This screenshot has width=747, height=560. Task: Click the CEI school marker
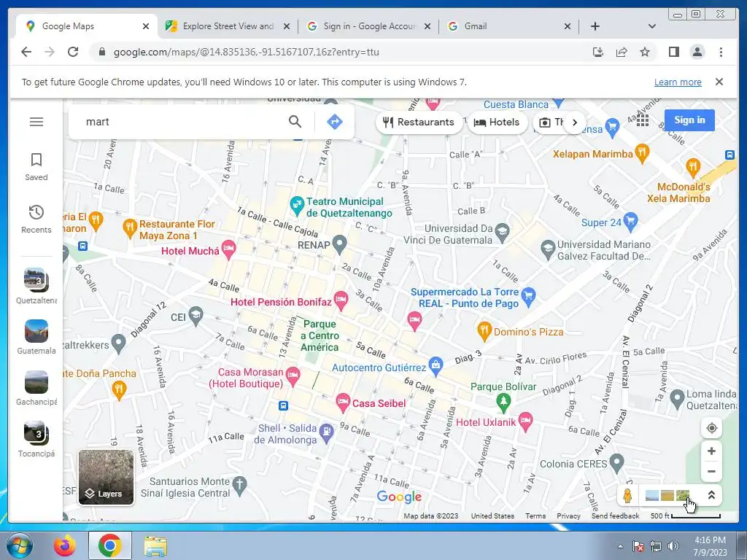tap(196, 316)
